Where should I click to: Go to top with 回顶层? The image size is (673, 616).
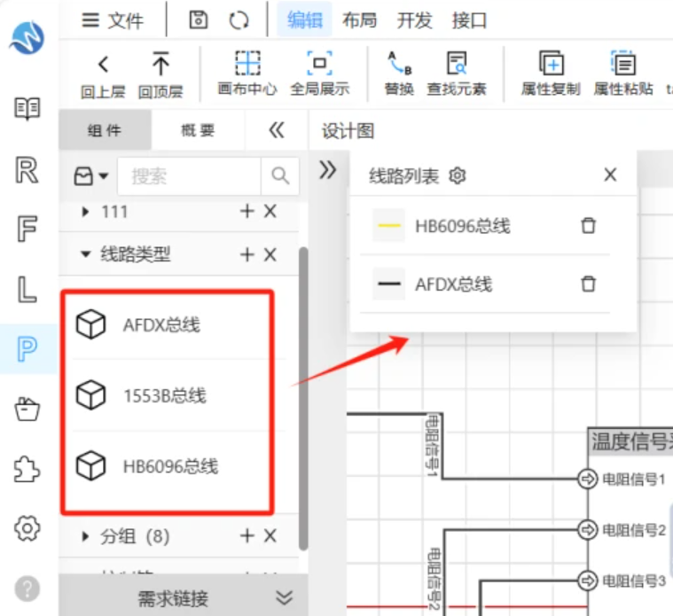(160, 74)
